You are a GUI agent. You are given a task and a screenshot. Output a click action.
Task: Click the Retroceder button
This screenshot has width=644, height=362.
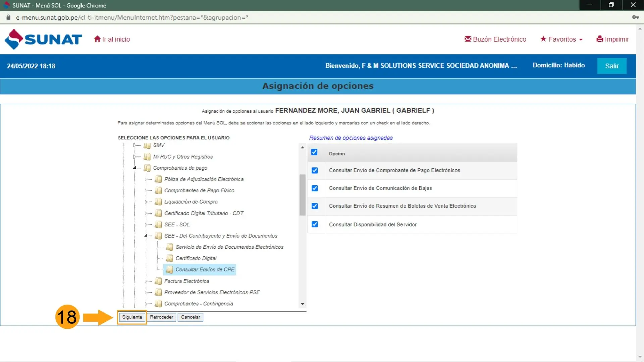(x=161, y=317)
